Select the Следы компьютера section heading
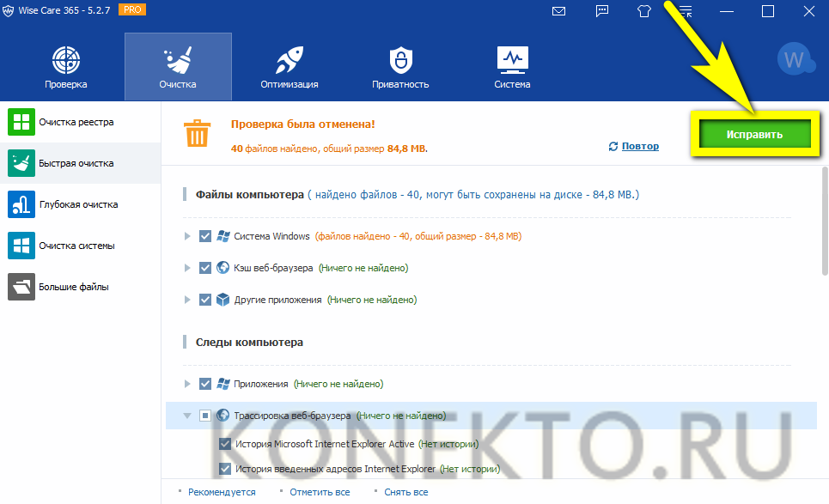 coord(249,343)
